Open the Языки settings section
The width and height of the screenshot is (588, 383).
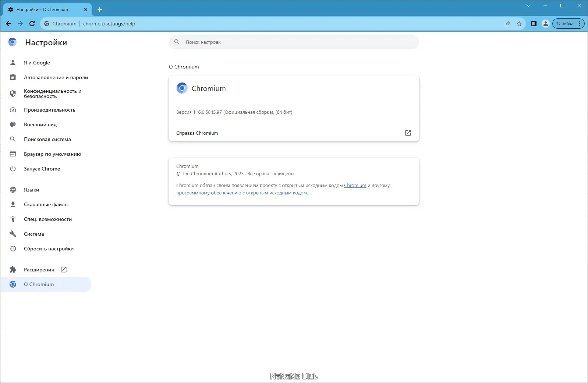tap(46, 190)
